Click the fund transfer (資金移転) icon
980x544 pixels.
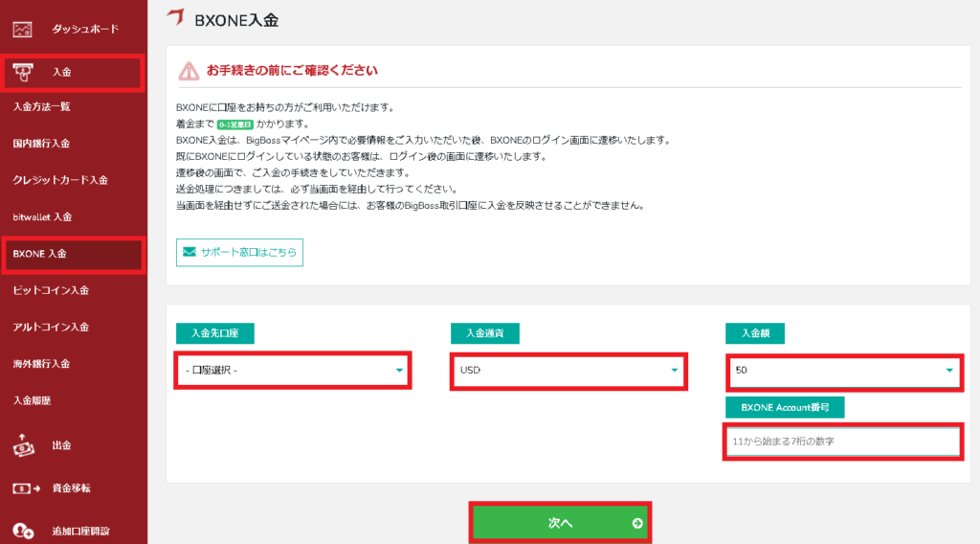tap(26, 488)
